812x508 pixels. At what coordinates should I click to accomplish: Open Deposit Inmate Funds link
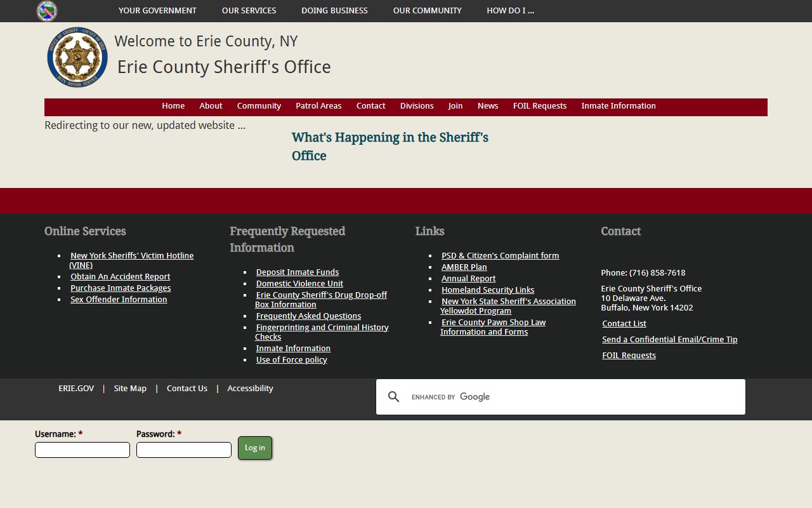(298, 272)
